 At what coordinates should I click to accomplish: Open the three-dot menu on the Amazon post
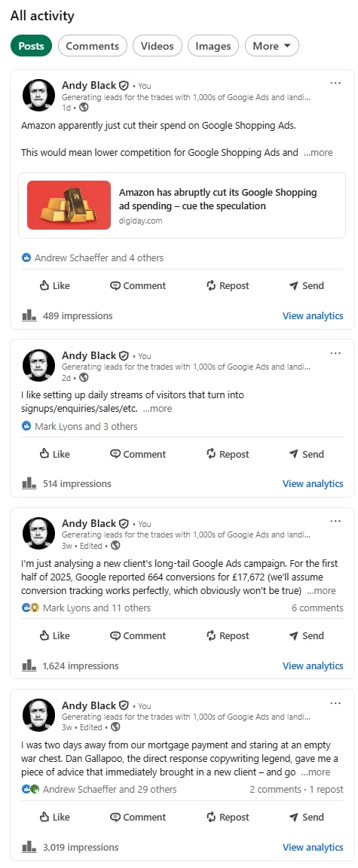[x=335, y=83]
